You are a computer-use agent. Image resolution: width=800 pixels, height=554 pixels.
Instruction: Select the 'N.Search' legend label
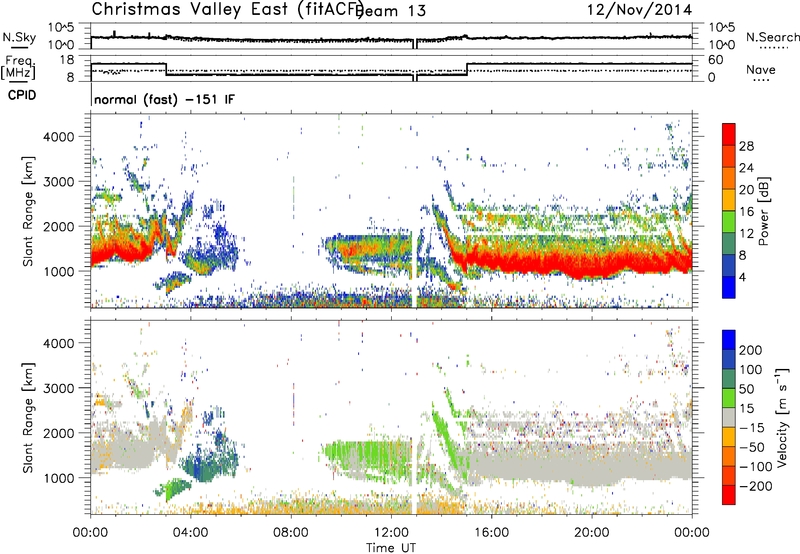pos(772,37)
